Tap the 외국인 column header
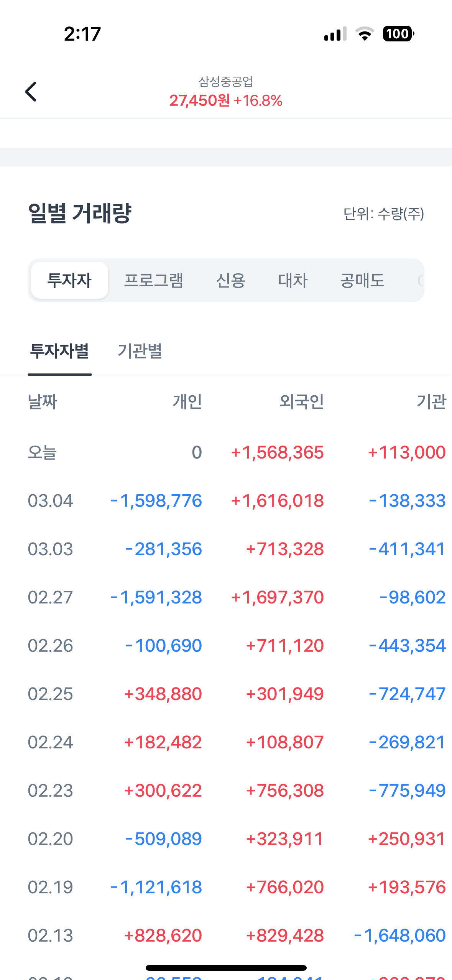 [x=302, y=402]
